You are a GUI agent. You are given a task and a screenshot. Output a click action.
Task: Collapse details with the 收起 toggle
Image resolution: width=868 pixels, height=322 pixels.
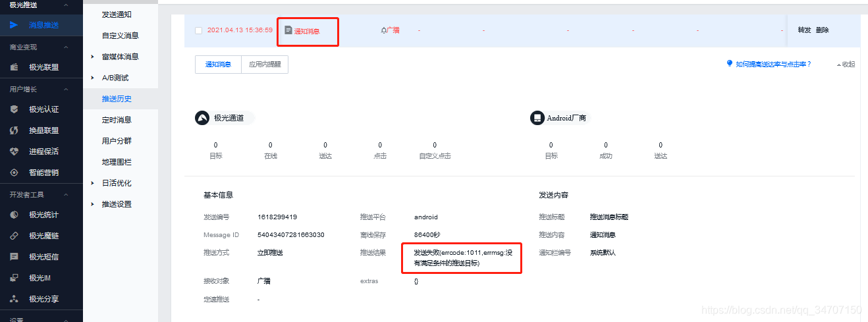tap(846, 65)
